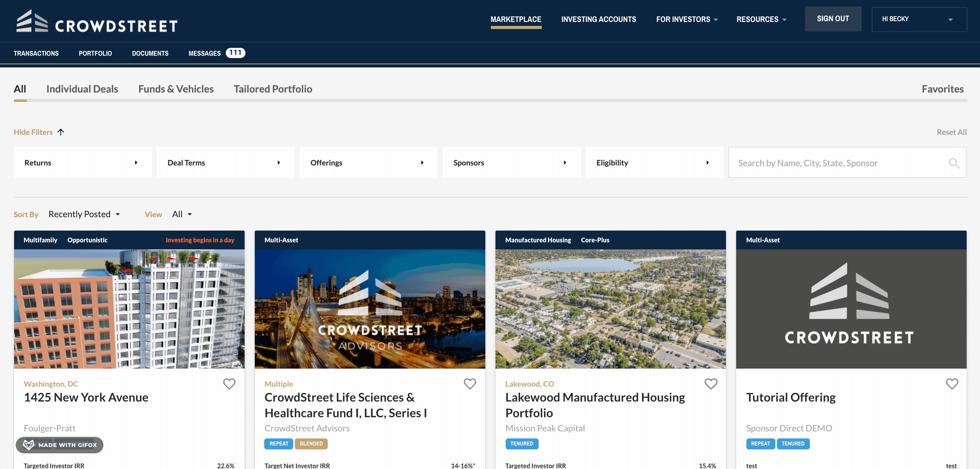Click the CrowdStreet logo in header

[x=97, y=21]
